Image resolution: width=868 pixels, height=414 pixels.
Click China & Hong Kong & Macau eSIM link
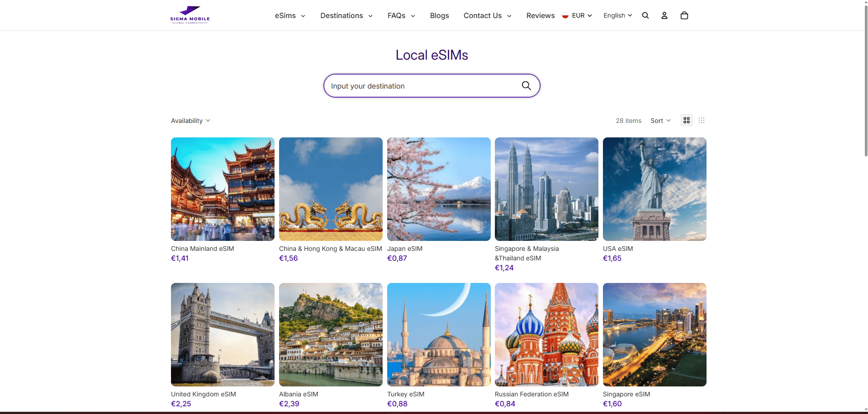tap(331, 249)
